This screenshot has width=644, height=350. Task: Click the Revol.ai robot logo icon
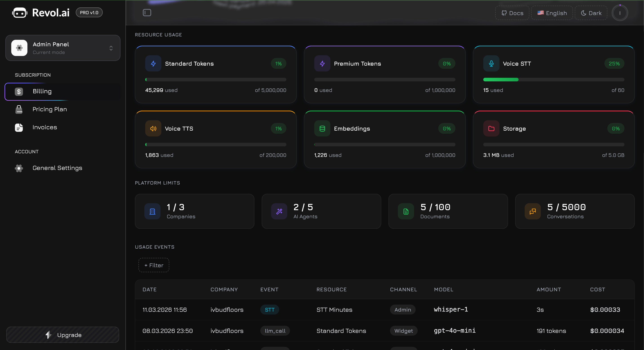20,13
